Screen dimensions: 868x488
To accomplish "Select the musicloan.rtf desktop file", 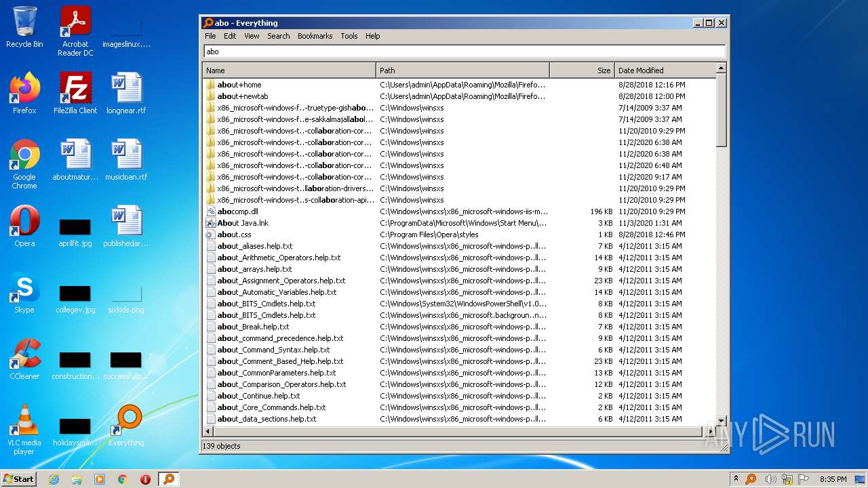I will tap(126, 160).
